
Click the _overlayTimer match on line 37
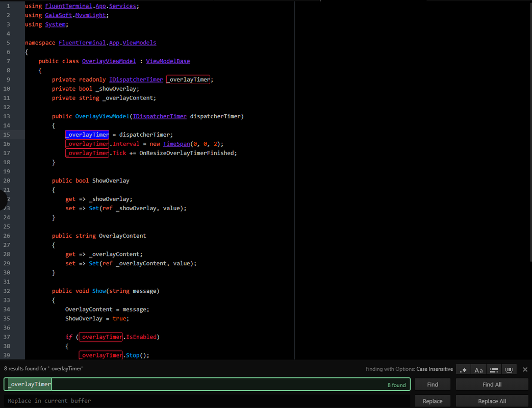tap(101, 337)
